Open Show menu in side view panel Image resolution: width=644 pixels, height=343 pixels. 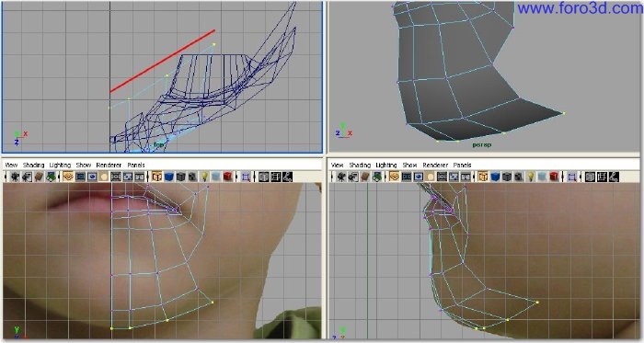pos(410,165)
